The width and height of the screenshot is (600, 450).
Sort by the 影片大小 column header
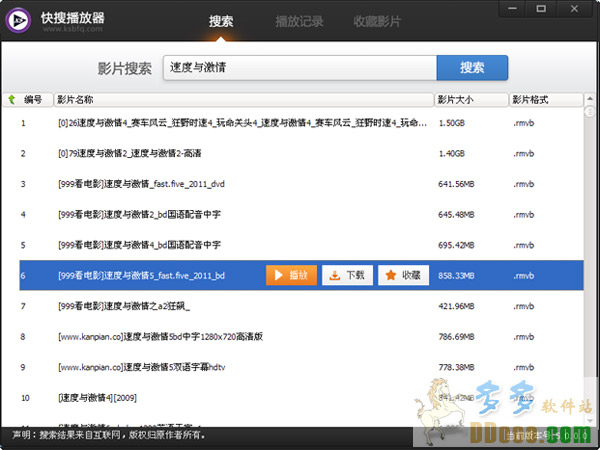[x=471, y=100]
